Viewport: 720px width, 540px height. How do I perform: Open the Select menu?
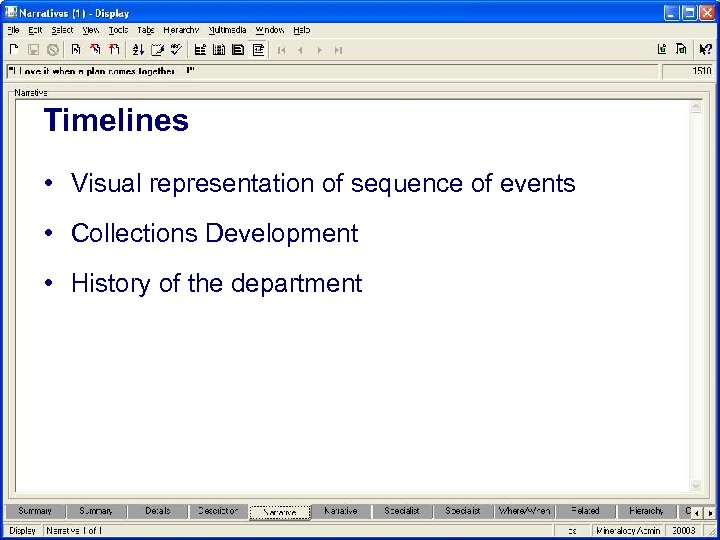tap(62, 30)
